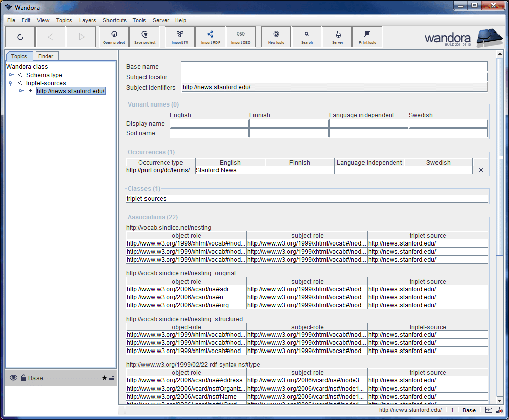Click the Save project toolbar icon
509x420 pixels.
[x=144, y=37]
